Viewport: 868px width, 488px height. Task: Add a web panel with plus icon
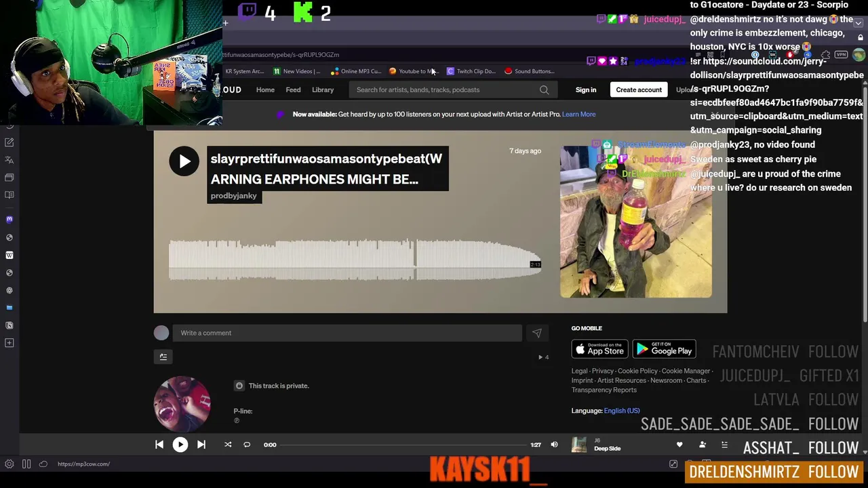click(x=9, y=343)
